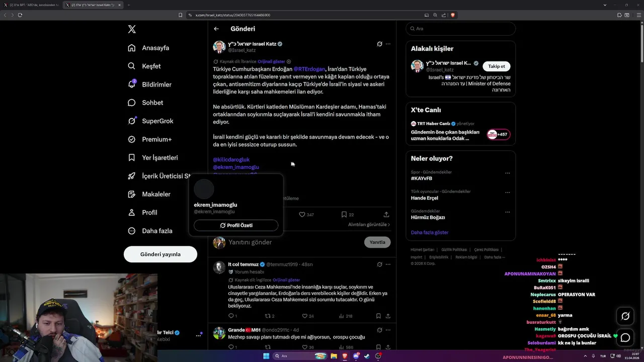Bookmark lt col temmuz comment
The width and height of the screenshot is (644, 362).
coord(378,316)
